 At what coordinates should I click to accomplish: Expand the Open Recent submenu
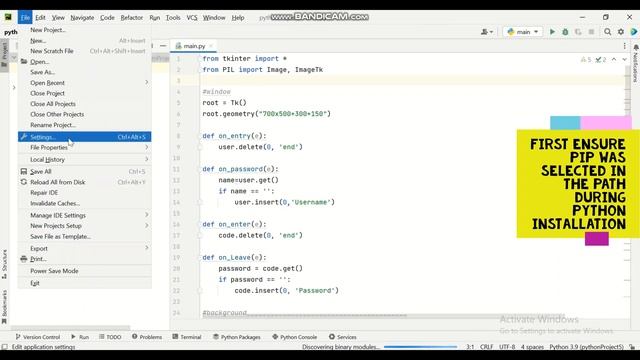click(84, 83)
